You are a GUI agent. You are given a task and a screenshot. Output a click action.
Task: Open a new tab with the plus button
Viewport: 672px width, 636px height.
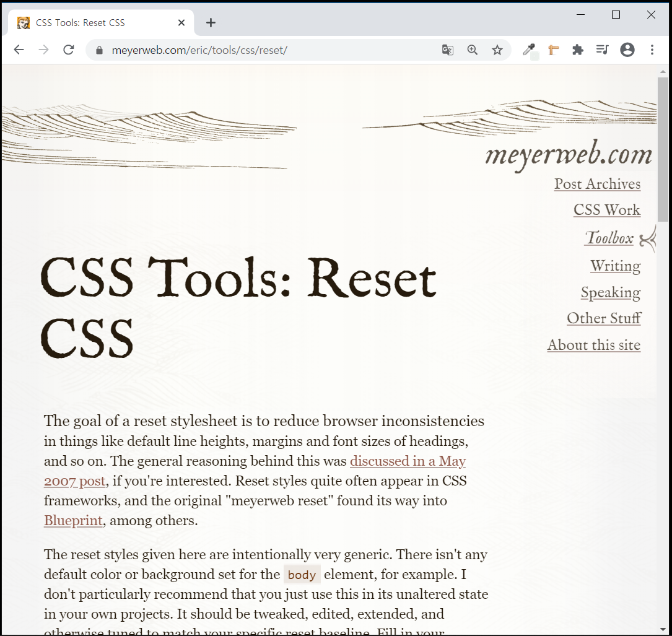pos(211,23)
